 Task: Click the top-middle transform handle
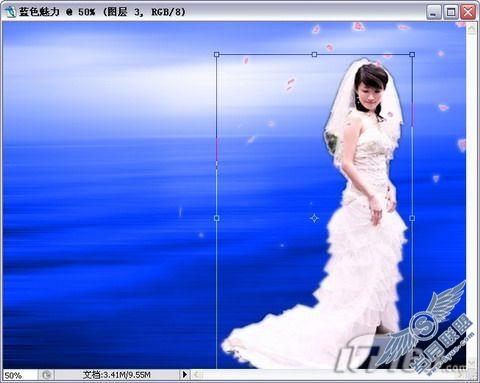(314, 54)
